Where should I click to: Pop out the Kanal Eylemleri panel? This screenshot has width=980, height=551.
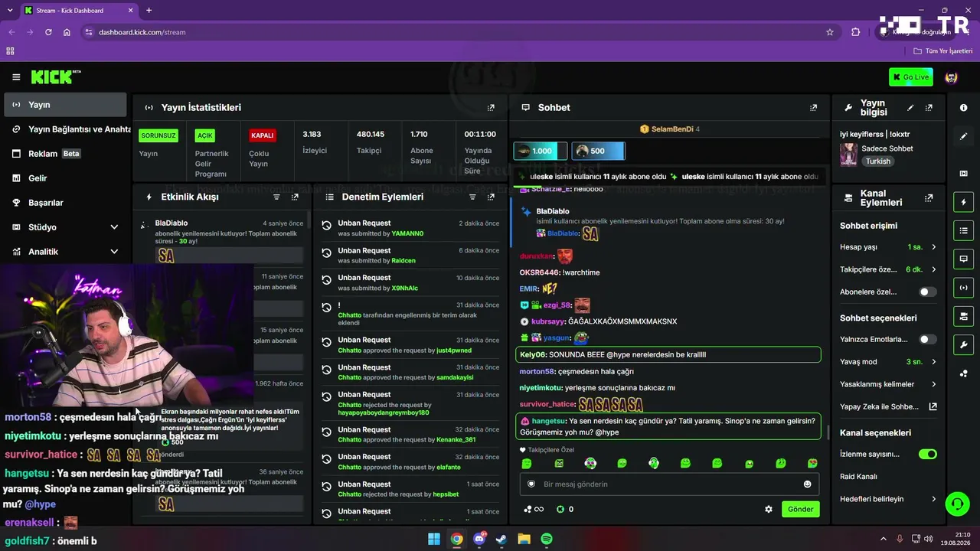click(x=929, y=197)
